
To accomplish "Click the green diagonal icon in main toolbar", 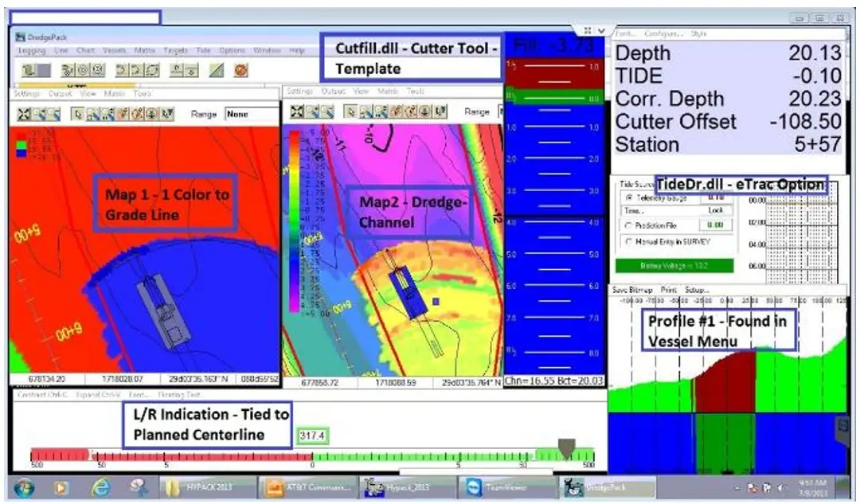I will [x=216, y=71].
